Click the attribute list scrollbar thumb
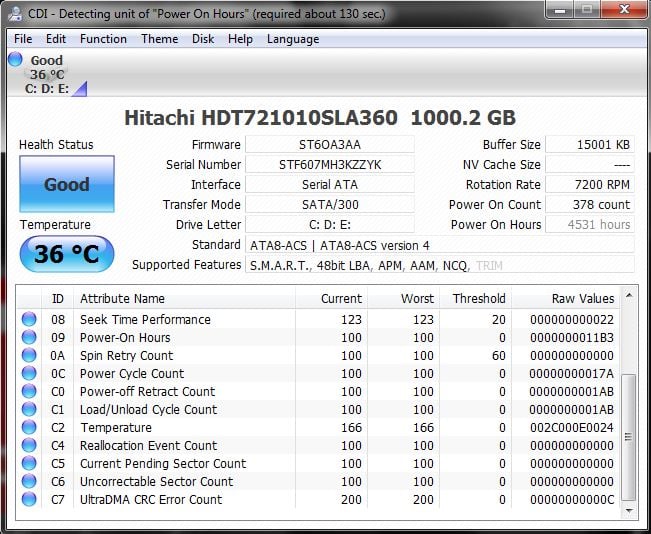The image size is (651, 534). [x=629, y=437]
